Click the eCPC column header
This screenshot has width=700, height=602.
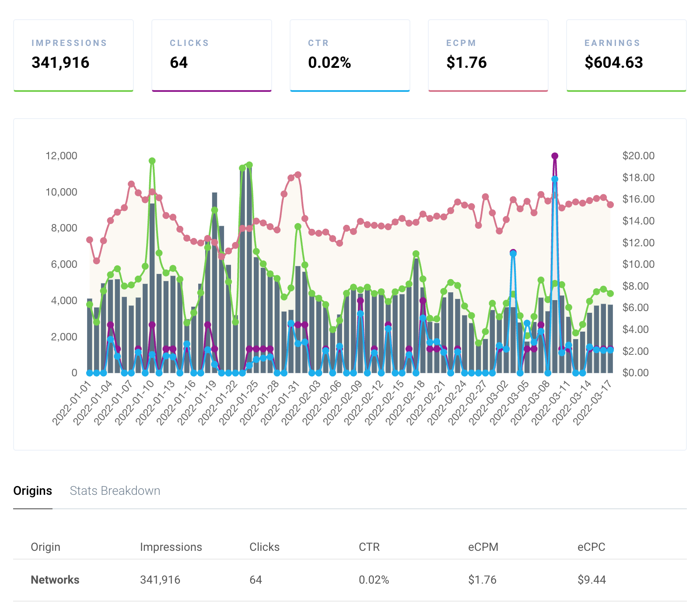pyautogui.click(x=591, y=547)
